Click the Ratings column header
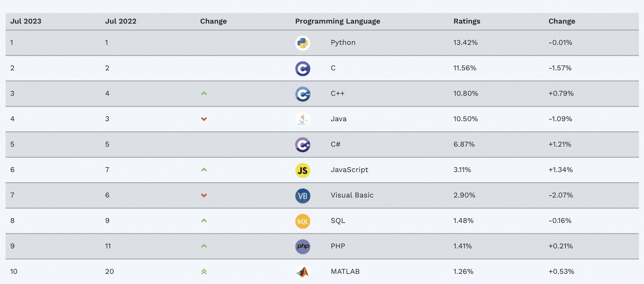 click(467, 21)
